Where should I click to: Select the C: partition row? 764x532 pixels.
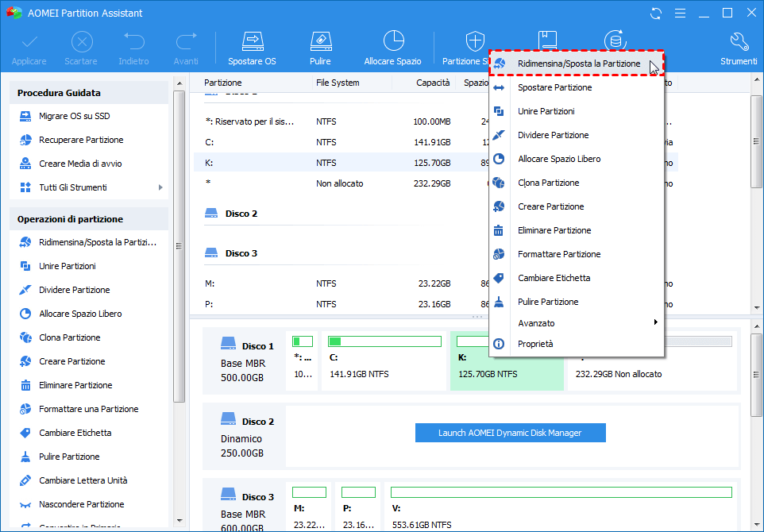click(x=341, y=142)
